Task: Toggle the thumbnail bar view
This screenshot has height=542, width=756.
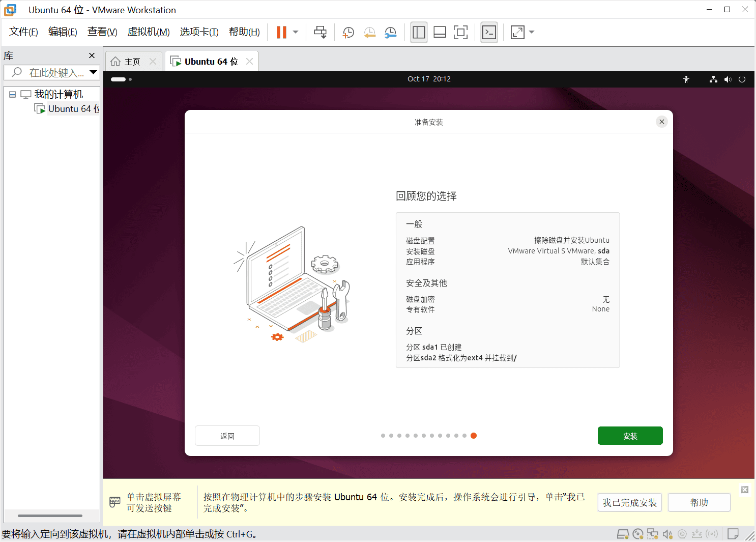Action: [x=440, y=33]
